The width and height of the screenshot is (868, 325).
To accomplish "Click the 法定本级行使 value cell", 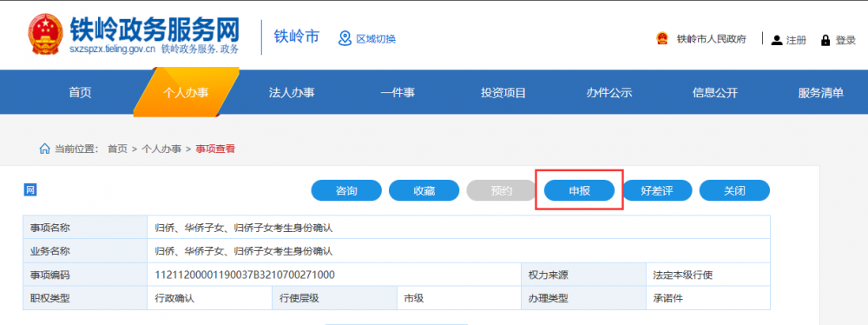I will click(x=708, y=275).
